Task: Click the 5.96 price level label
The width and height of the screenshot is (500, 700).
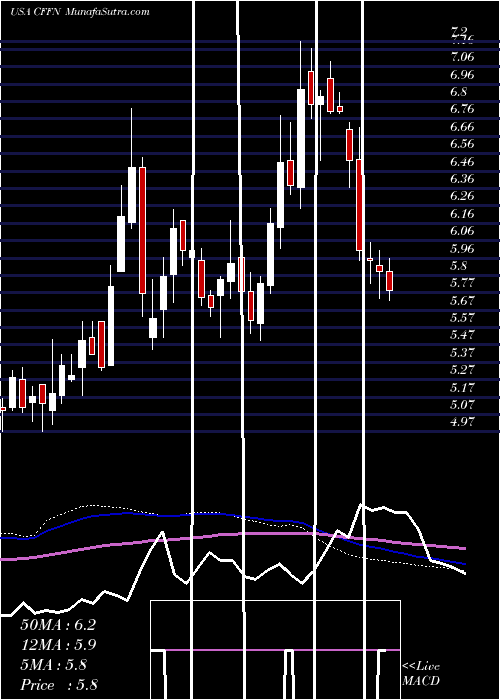Action: click(x=462, y=249)
